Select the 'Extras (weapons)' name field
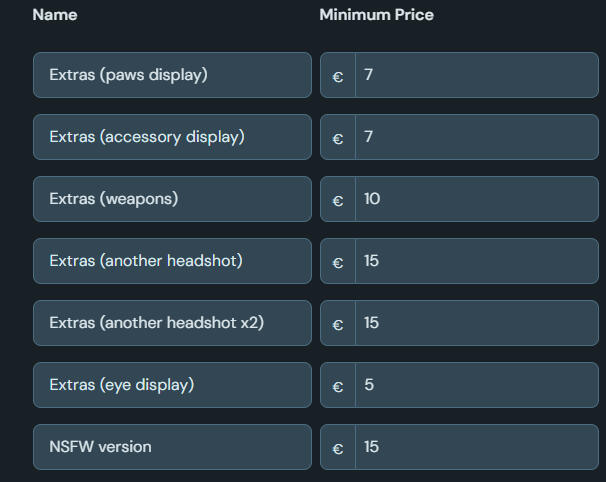606x482 pixels. click(172, 199)
